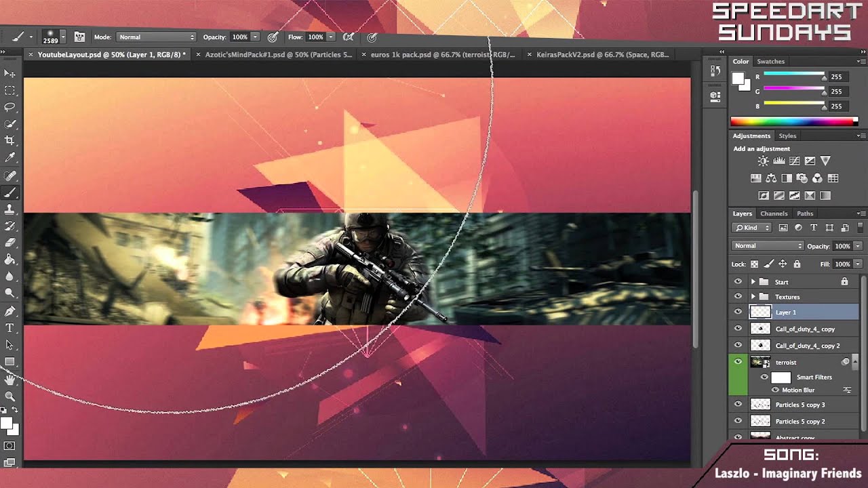This screenshot has width=868, height=488.
Task: Open the brush panel toggle in options bar
Action: 79,37
